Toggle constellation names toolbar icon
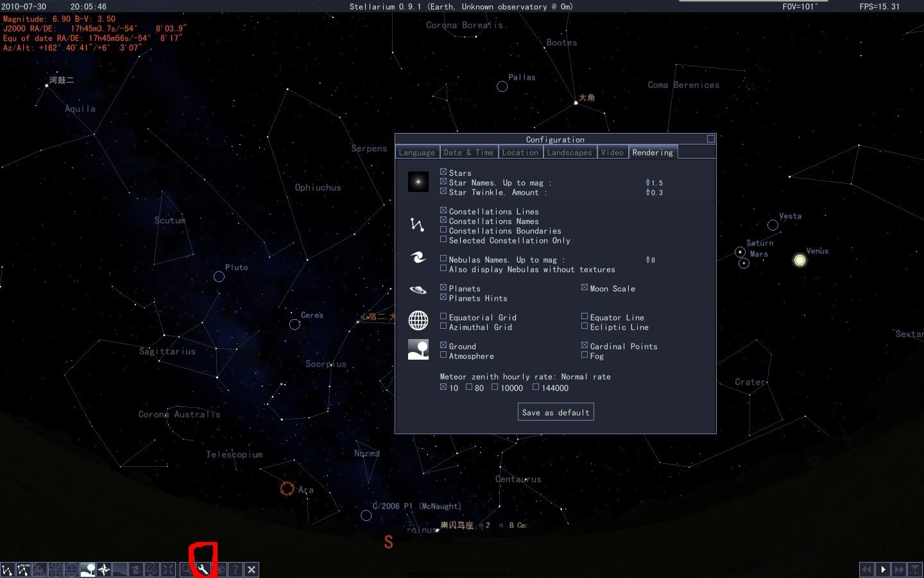This screenshot has height=578, width=924. [x=24, y=570]
